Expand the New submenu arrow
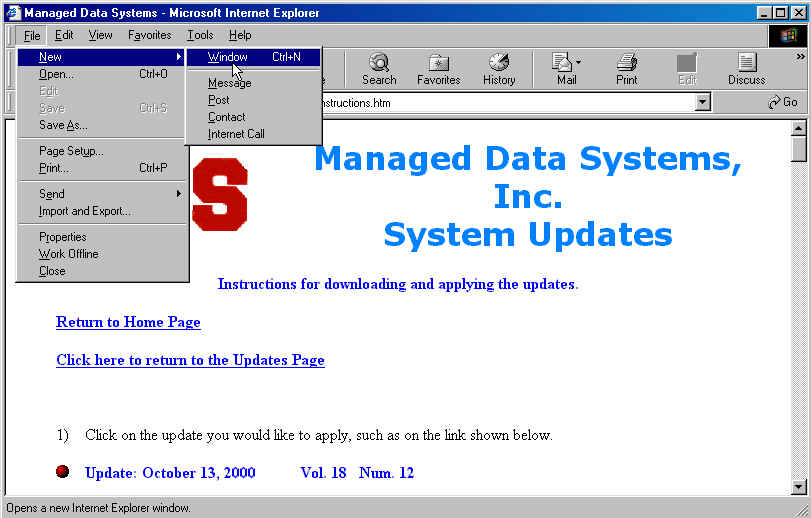The image size is (811, 518). coord(178,56)
